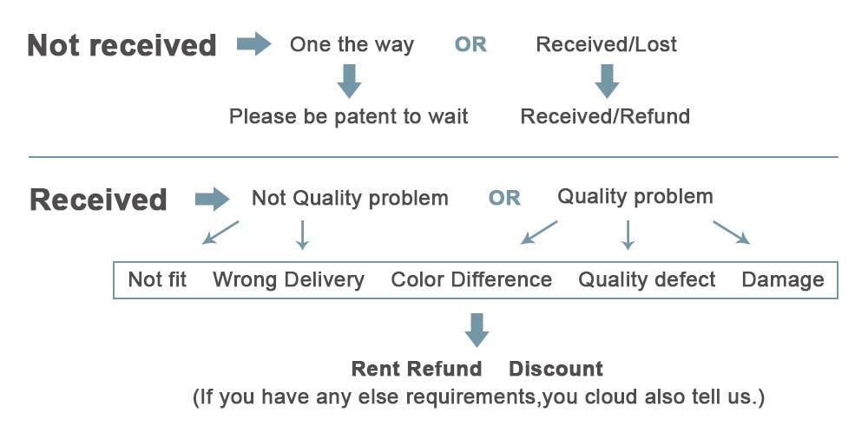The height and width of the screenshot is (439, 868).
Task: Click the arrow next to Received heading
Action: pos(212,200)
